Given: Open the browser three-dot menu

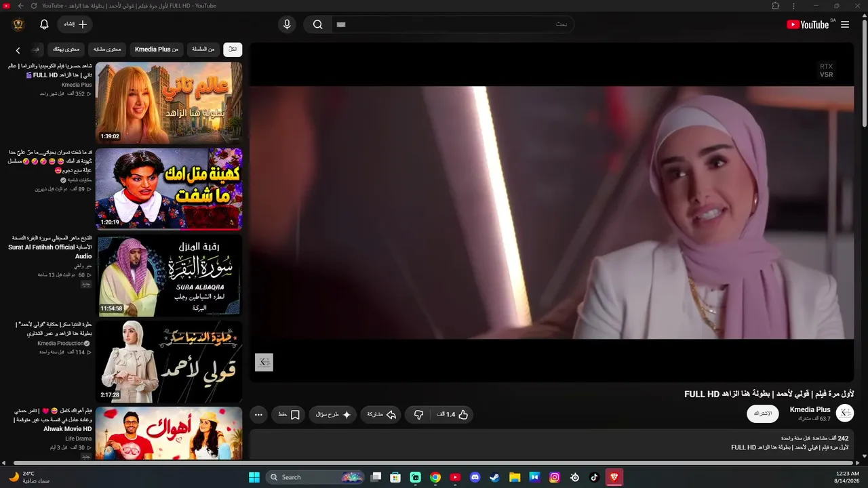Looking at the screenshot, I should click(x=793, y=6).
